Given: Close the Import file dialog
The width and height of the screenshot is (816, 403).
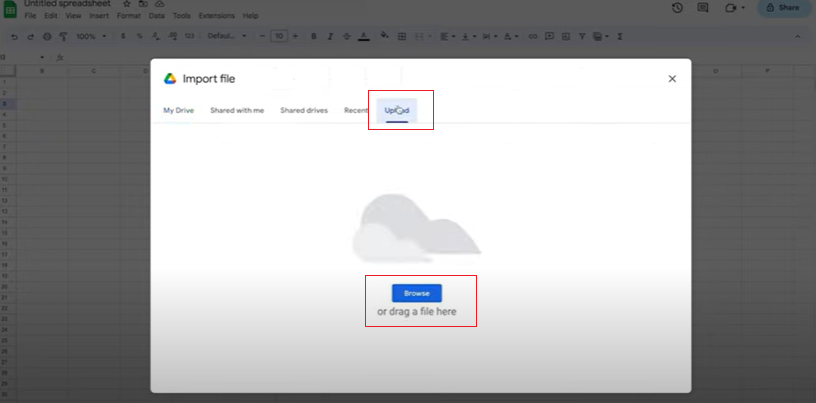Looking at the screenshot, I should [672, 79].
